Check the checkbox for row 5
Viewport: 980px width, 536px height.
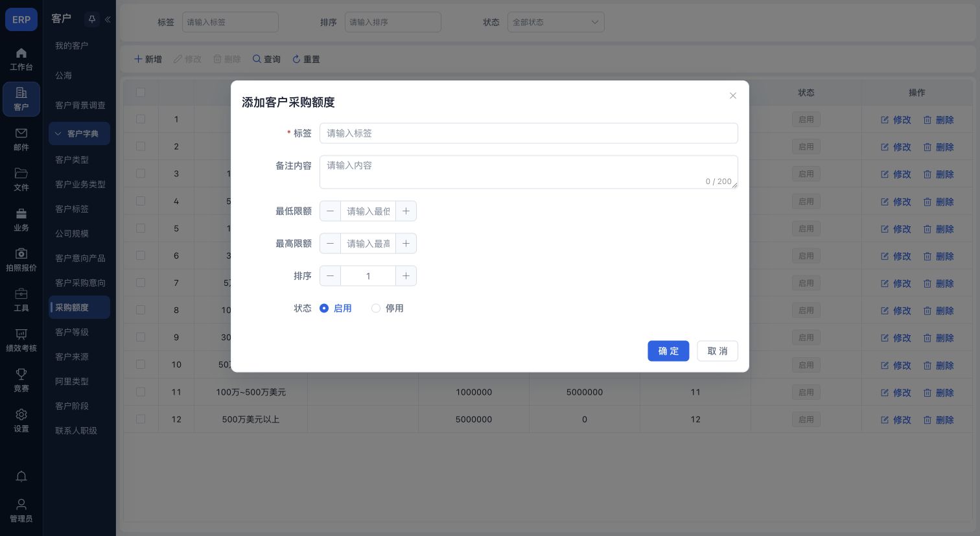141,228
